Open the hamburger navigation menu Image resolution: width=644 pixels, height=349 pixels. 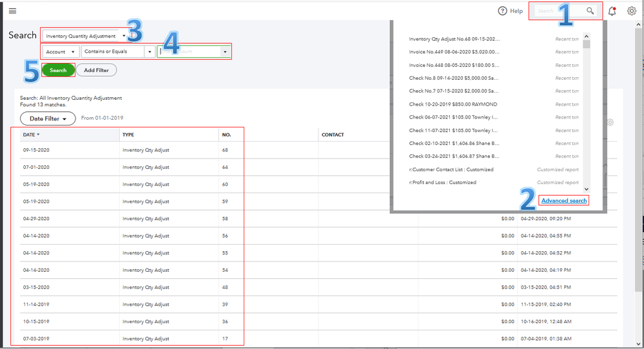13,11
